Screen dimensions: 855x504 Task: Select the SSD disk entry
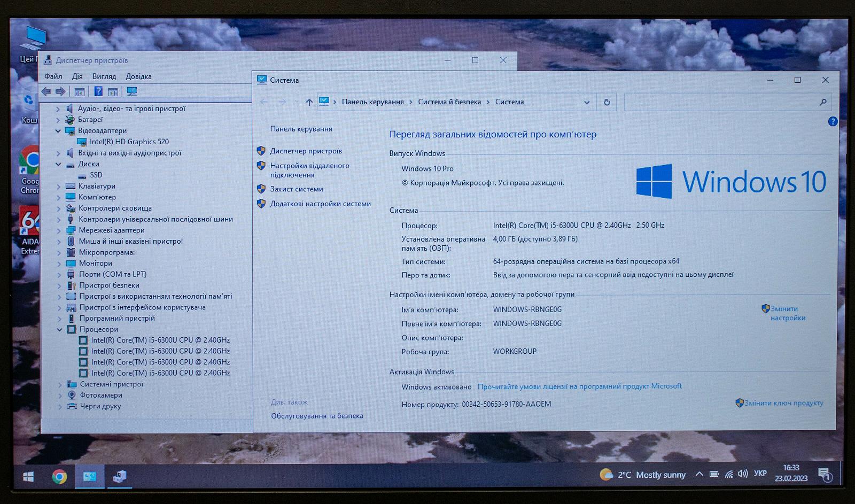click(96, 175)
